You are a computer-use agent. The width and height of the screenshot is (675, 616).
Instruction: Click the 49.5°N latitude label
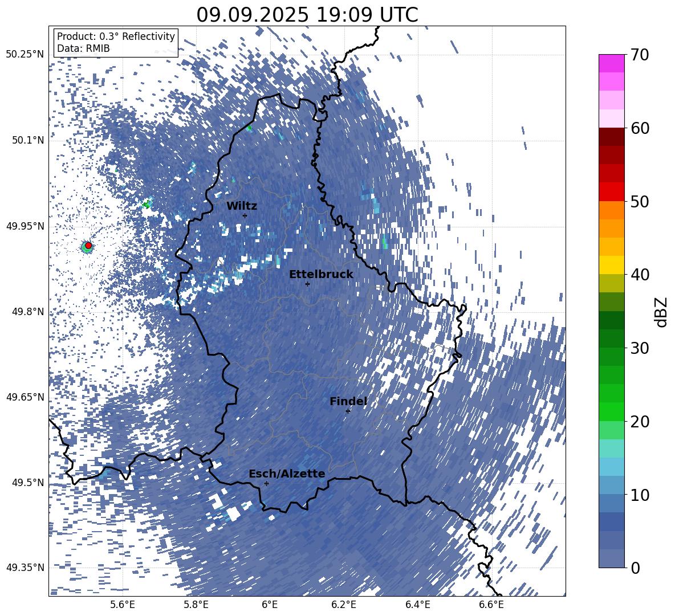pyautogui.click(x=27, y=483)
